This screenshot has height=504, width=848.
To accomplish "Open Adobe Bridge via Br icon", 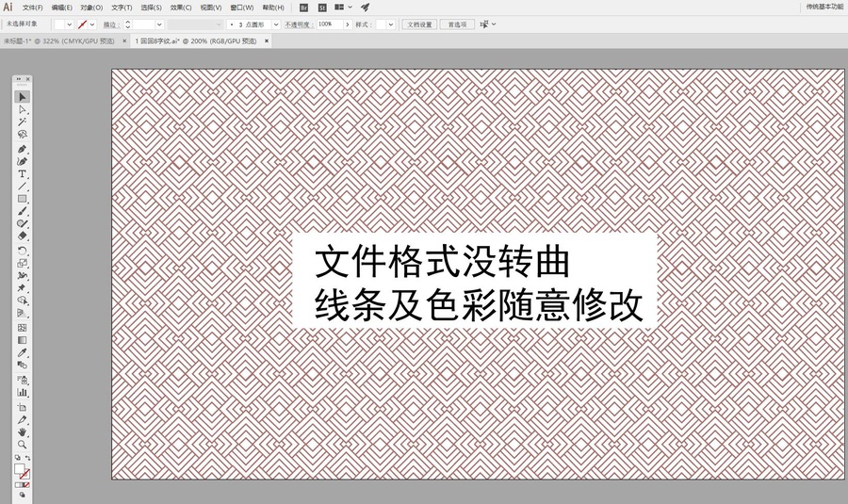I will 304,8.
